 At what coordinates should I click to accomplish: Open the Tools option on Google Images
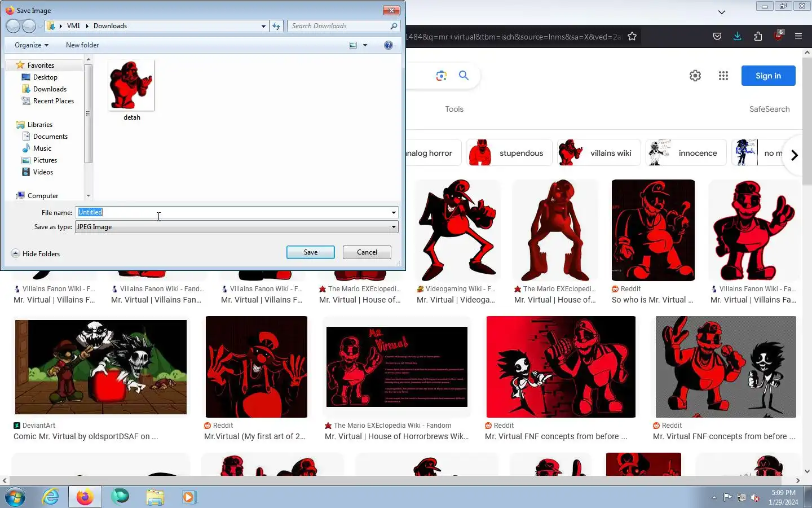point(454,109)
